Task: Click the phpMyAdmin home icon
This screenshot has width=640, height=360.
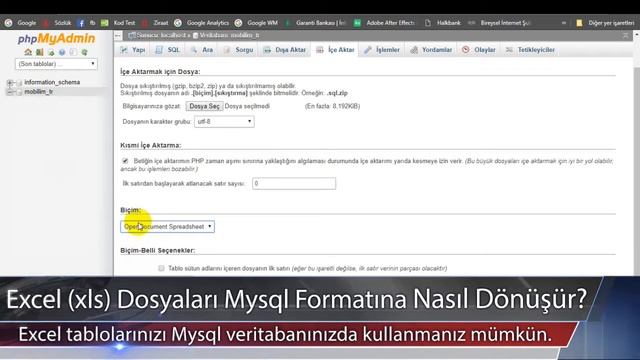Action: (x=28, y=52)
